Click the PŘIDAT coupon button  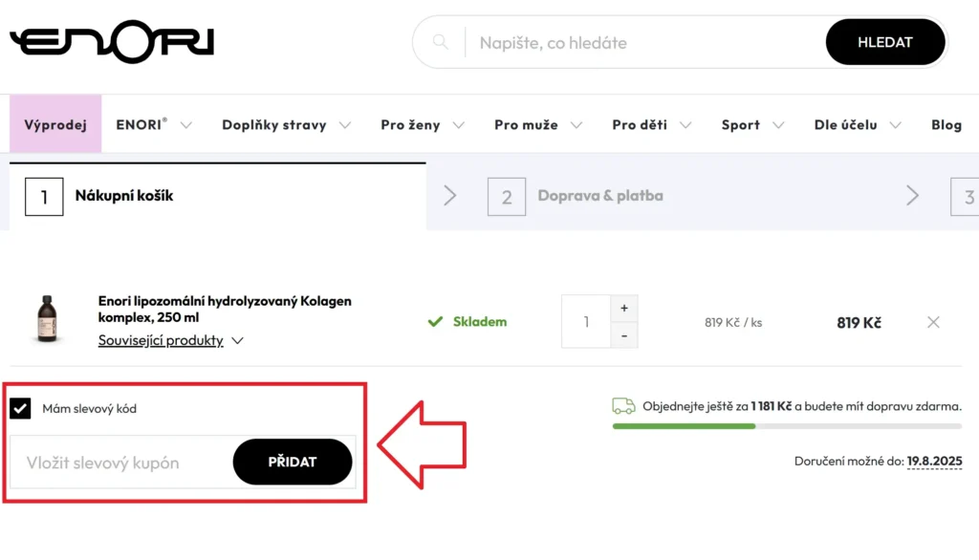pos(293,462)
